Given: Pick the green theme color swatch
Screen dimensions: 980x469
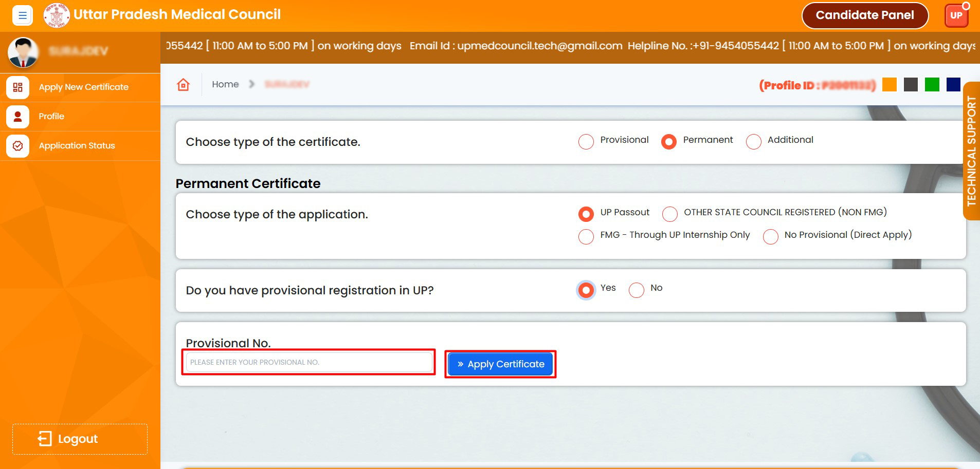Looking at the screenshot, I should pyautogui.click(x=932, y=85).
